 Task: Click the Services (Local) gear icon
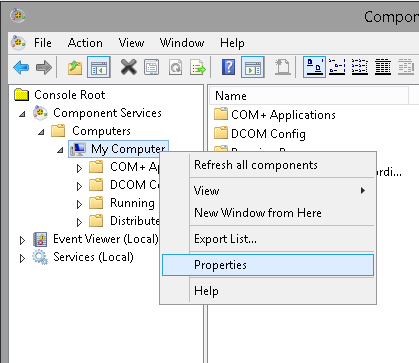[40, 257]
